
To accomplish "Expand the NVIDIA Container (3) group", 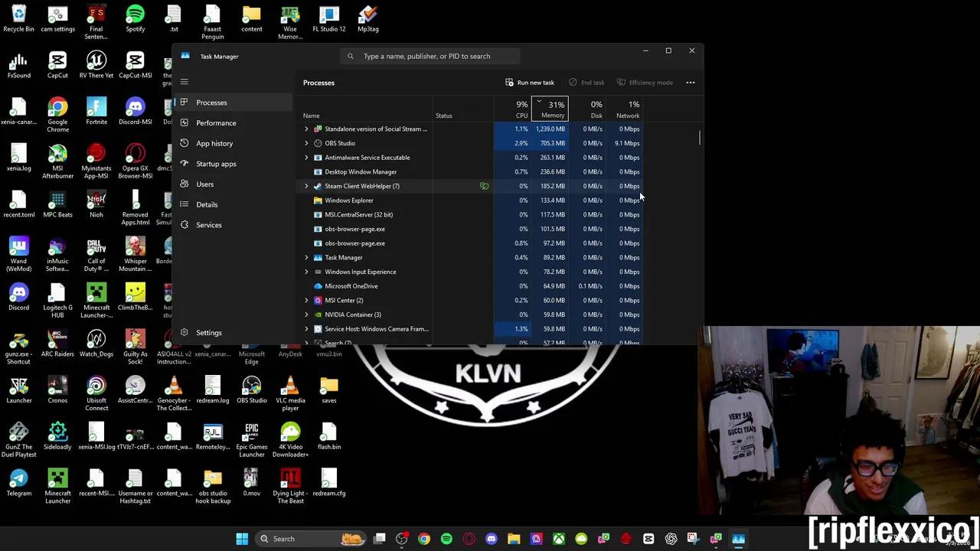I will click(x=306, y=315).
